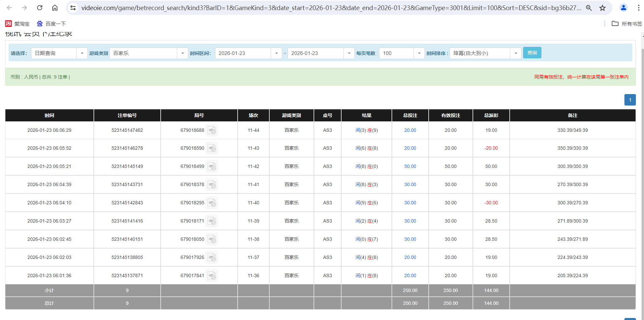
Task: Click the start date 2026-01-23 input
Action: [x=244, y=53]
